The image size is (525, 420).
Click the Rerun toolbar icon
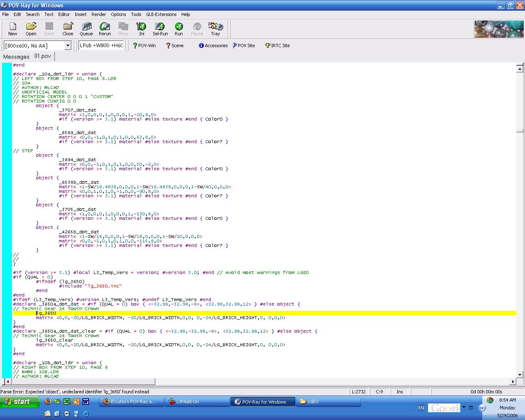click(x=105, y=29)
